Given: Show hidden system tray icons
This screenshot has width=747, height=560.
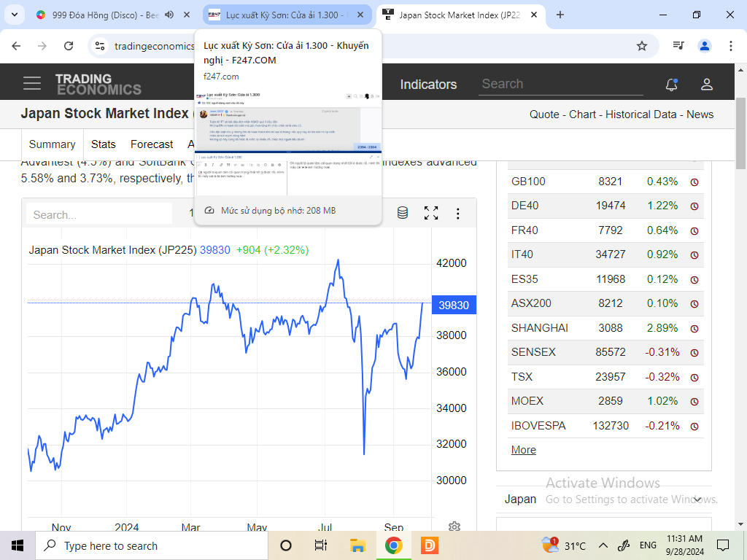Looking at the screenshot, I should (603, 545).
